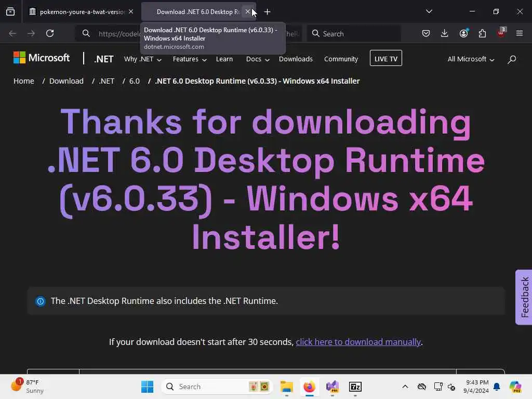Viewport: 532px width, 399px height.
Task: Expand the Features menu
Action: click(190, 59)
